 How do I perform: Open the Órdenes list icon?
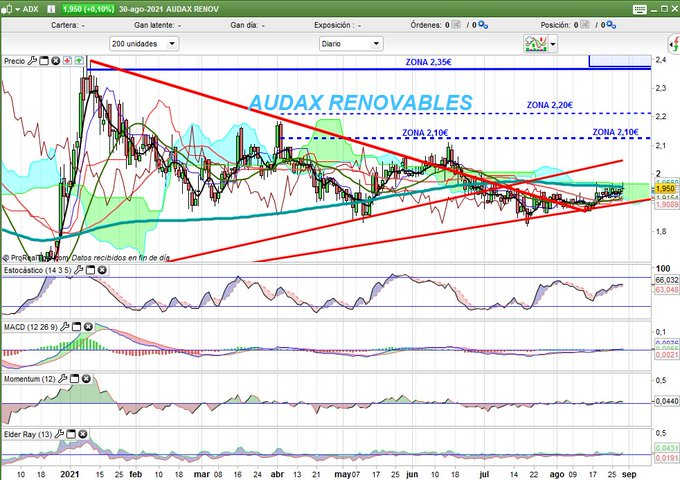coord(456,25)
